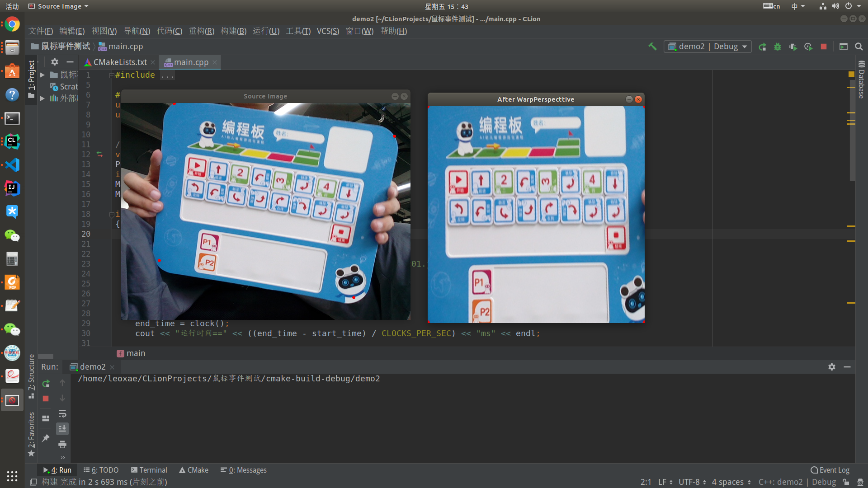Switch to CMakeLists.txt tab
Image resolution: width=868 pixels, height=488 pixels.
(x=120, y=62)
